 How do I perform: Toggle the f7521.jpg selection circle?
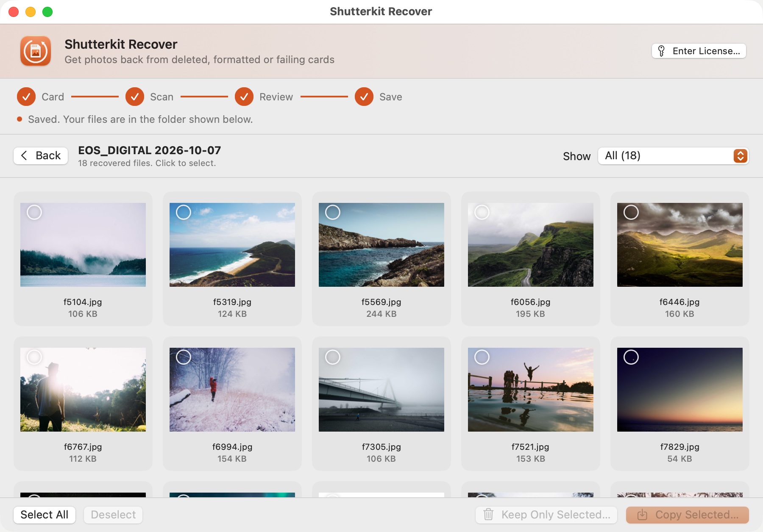[x=482, y=357]
